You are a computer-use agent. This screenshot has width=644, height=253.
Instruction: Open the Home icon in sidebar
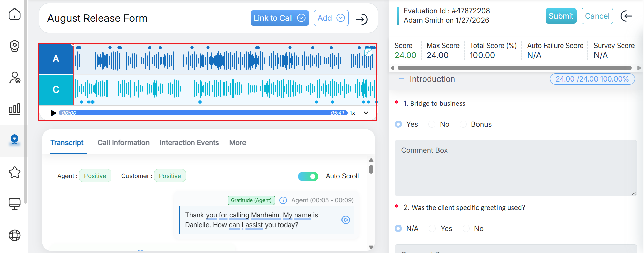pos(15,14)
